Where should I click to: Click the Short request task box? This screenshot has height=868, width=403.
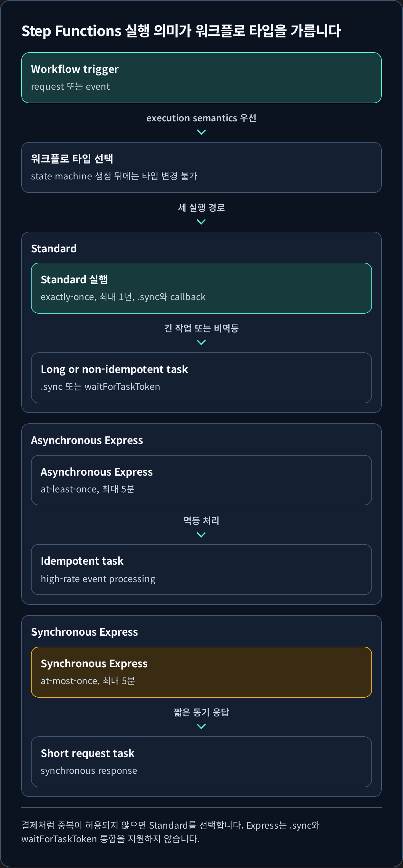pyautogui.click(x=201, y=762)
